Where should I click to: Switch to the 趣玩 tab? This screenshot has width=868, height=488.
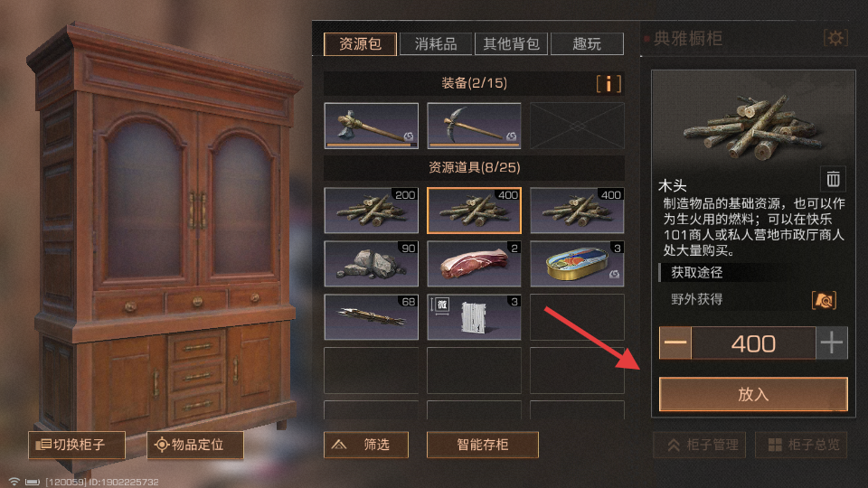[x=587, y=44]
